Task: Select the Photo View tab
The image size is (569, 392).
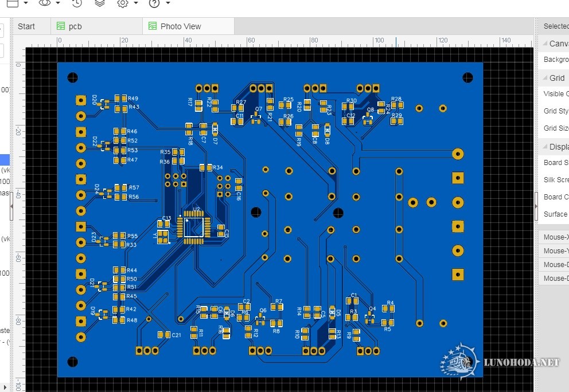Action: point(181,26)
